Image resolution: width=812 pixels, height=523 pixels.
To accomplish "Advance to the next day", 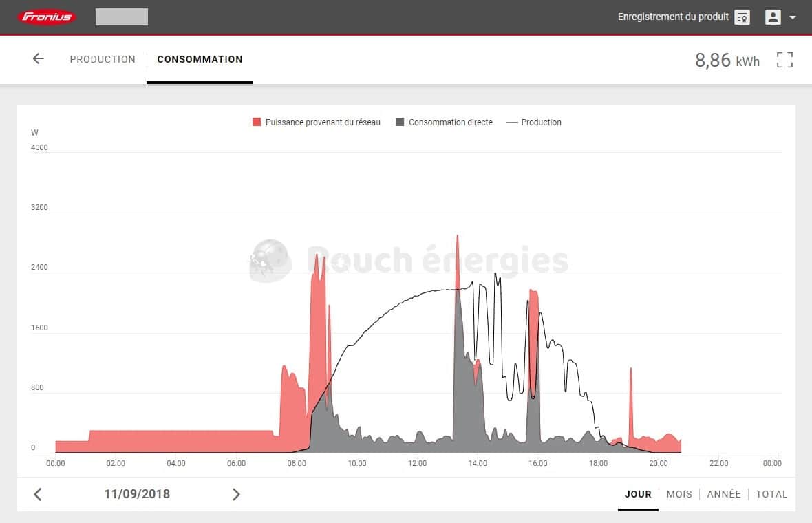I will pyautogui.click(x=236, y=494).
